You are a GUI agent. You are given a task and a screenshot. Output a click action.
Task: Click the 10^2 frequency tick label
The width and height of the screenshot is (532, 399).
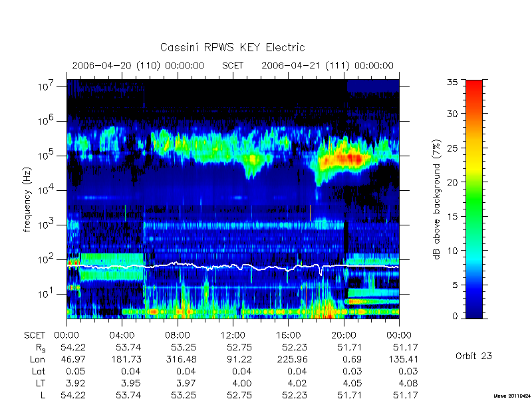coord(47,259)
